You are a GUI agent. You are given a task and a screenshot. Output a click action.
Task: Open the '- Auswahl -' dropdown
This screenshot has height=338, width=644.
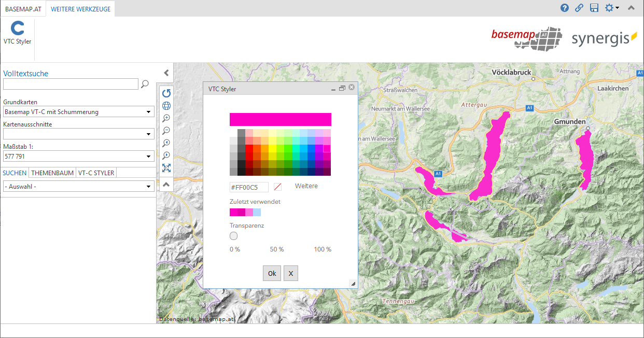[x=79, y=186]
